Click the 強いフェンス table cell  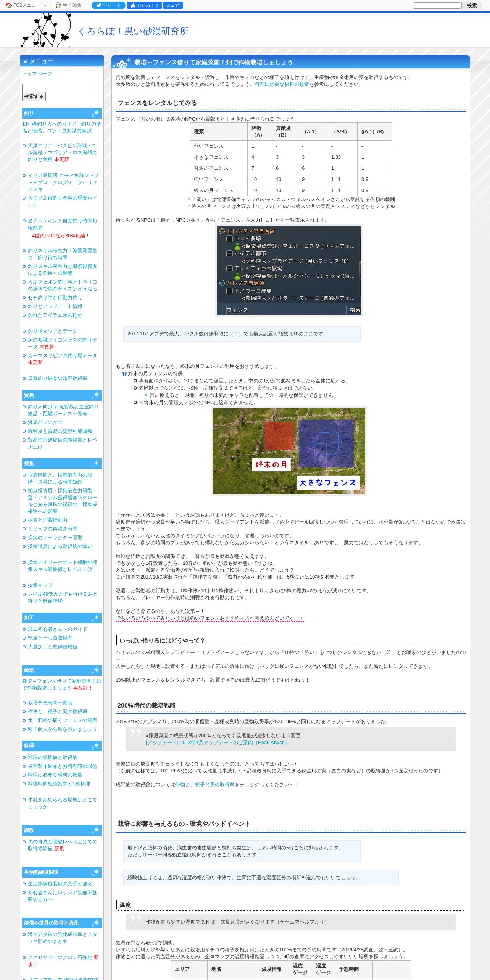[219, 179]
